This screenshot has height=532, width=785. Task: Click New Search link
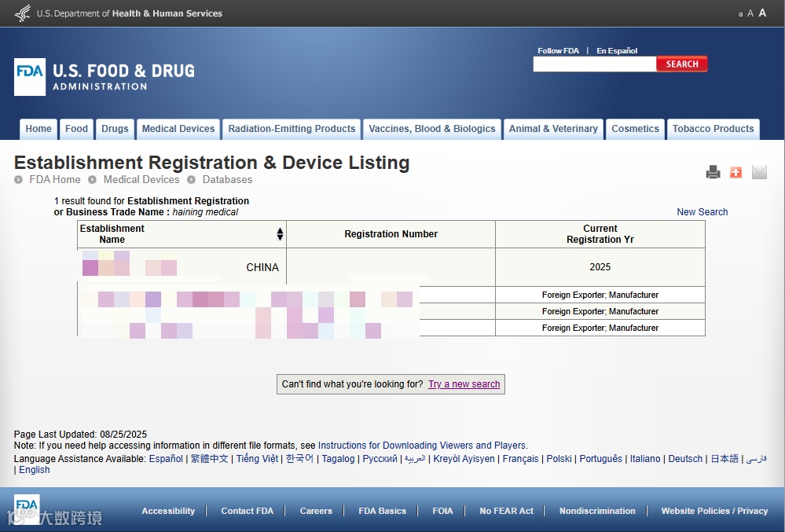(702, 211)
